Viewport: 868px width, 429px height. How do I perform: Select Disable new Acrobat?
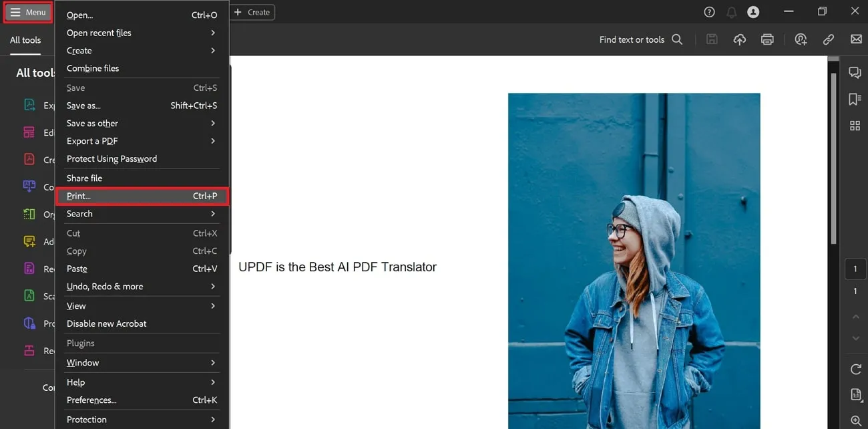pos(106,323)
